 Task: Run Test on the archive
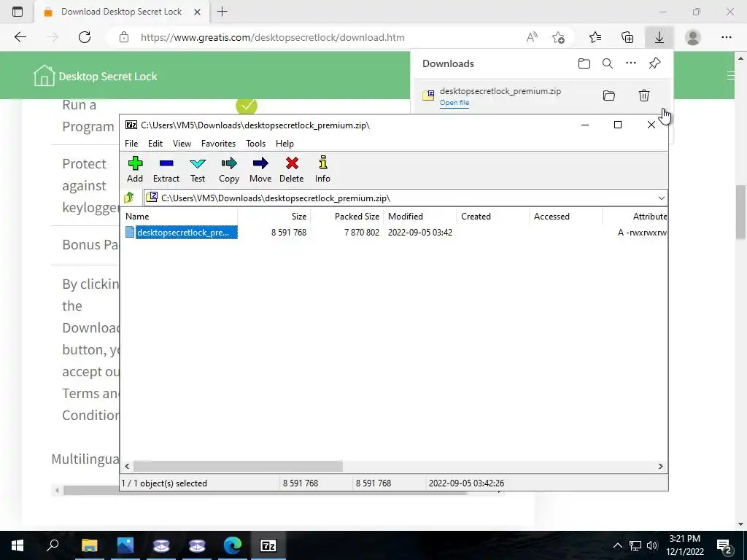point(197,169)
